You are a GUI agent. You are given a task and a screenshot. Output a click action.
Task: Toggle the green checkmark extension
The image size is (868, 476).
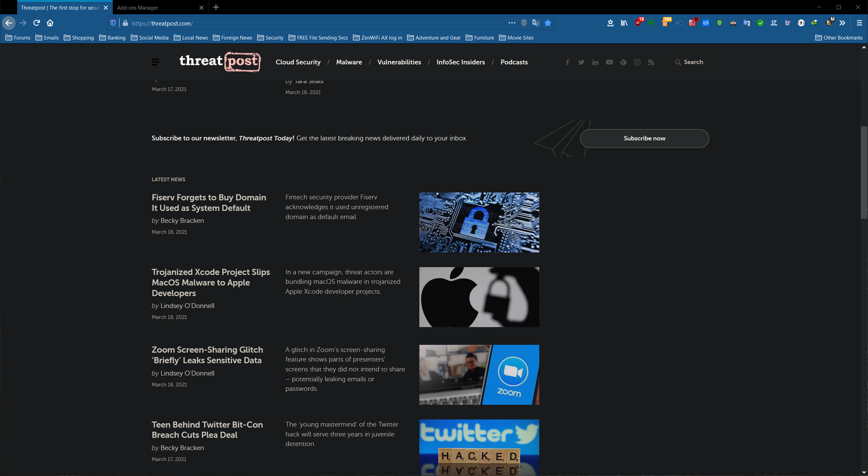(760, 23)
